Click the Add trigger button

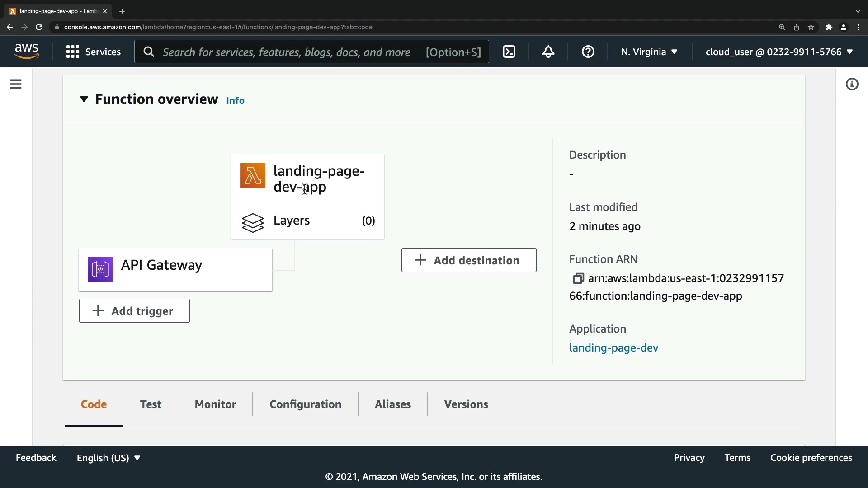134,311
